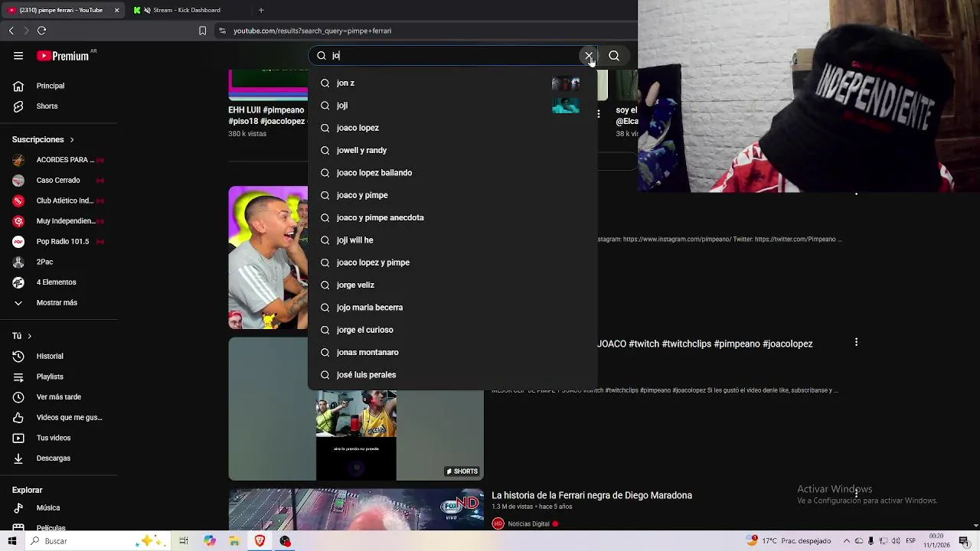Expand the Tú section chevron
980x551 pixels.
29,336
